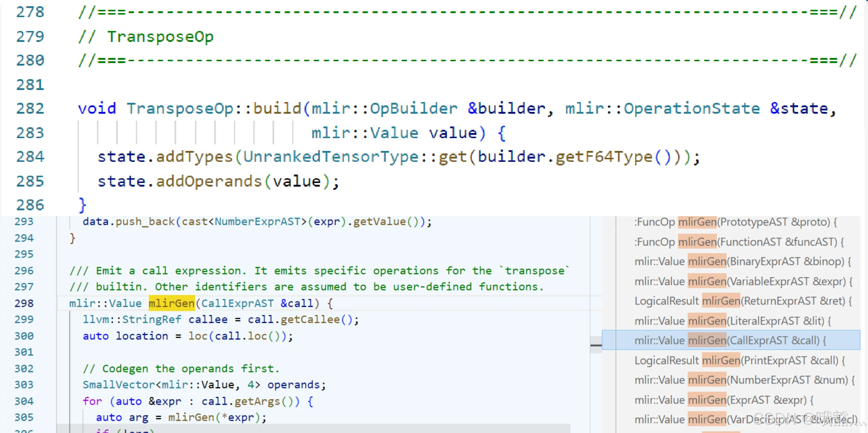Click the highlighted mlirGen(CallExprAST &call) result
This screenshot has width=868, height=433.
[x=730, y=340]
